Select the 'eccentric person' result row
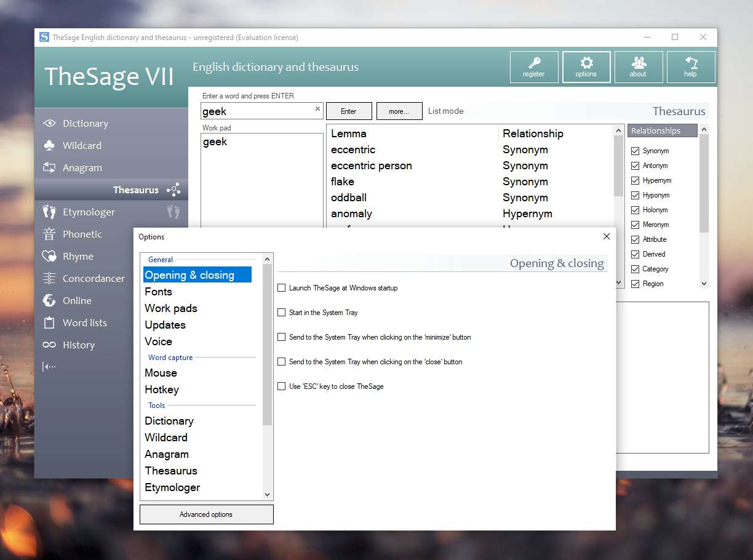Screen dimensions: 753x560 [x=470, y=166]
